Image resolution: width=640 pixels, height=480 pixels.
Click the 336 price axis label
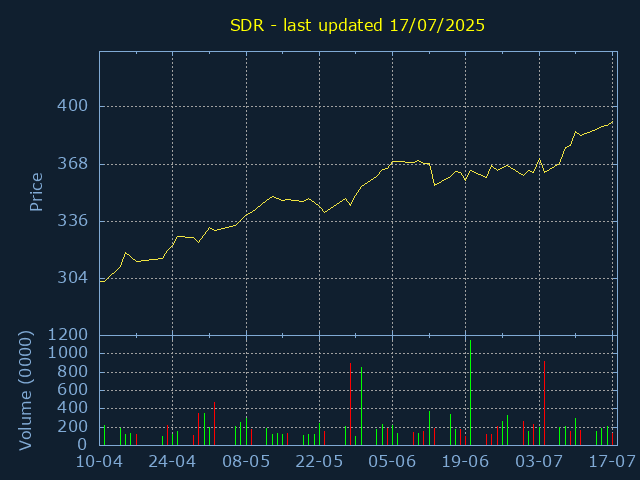(73, 221)
